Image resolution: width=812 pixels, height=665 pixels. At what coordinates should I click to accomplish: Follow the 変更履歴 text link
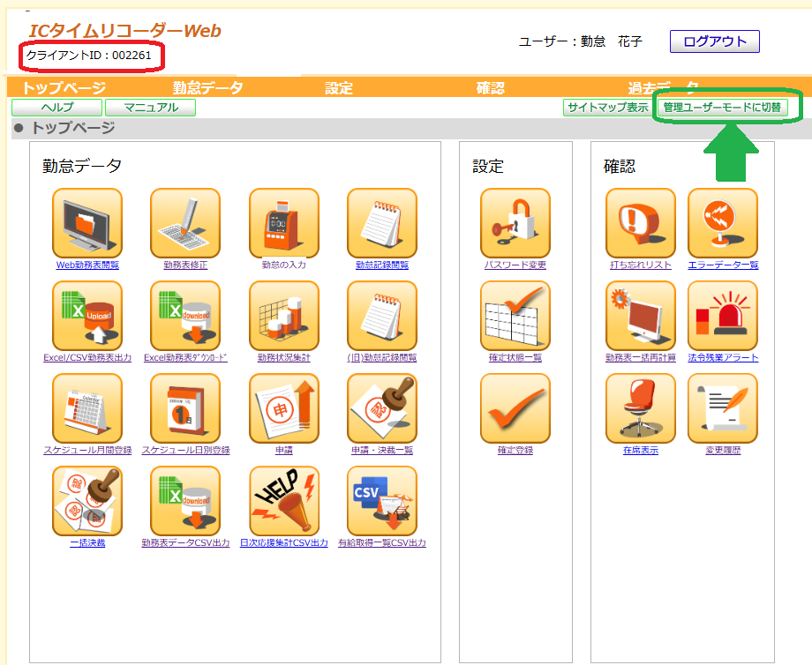[x=723, y=451]
